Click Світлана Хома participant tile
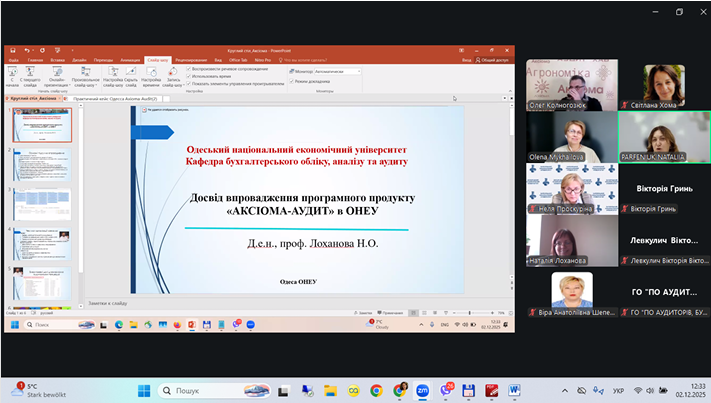The width and height of the screenshot is (711, 403). pyautogui.click(x=664, y=85)
